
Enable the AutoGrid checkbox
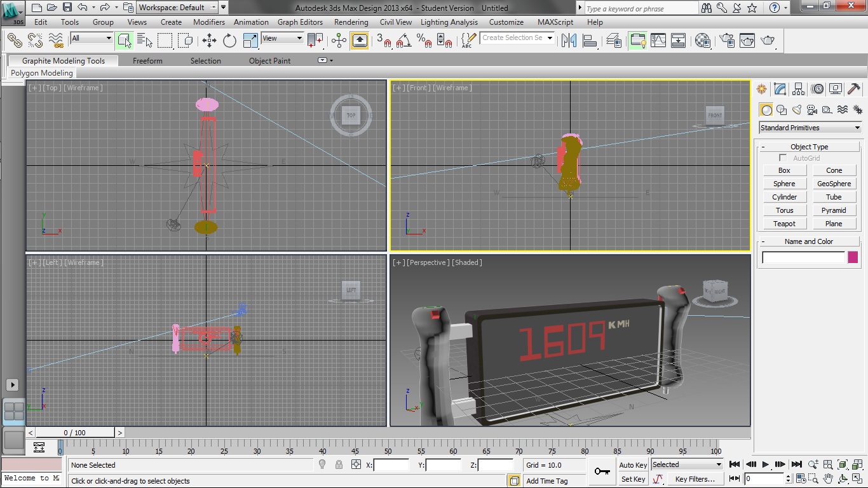783,158
